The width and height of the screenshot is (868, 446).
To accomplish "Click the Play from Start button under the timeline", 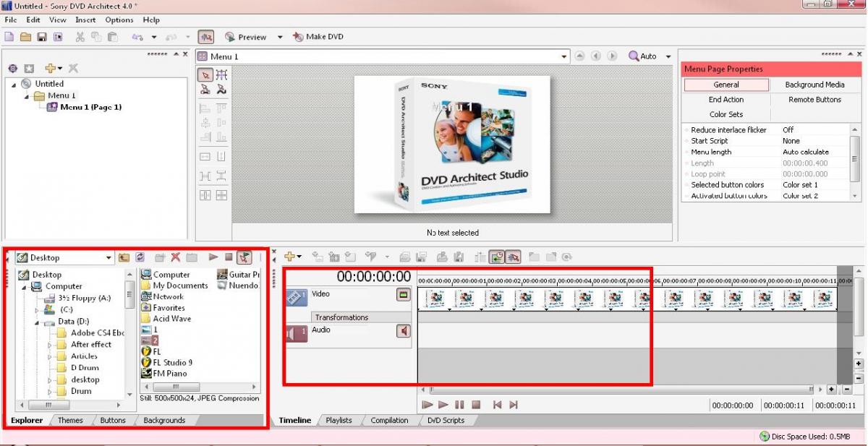I will coord(427,406).
